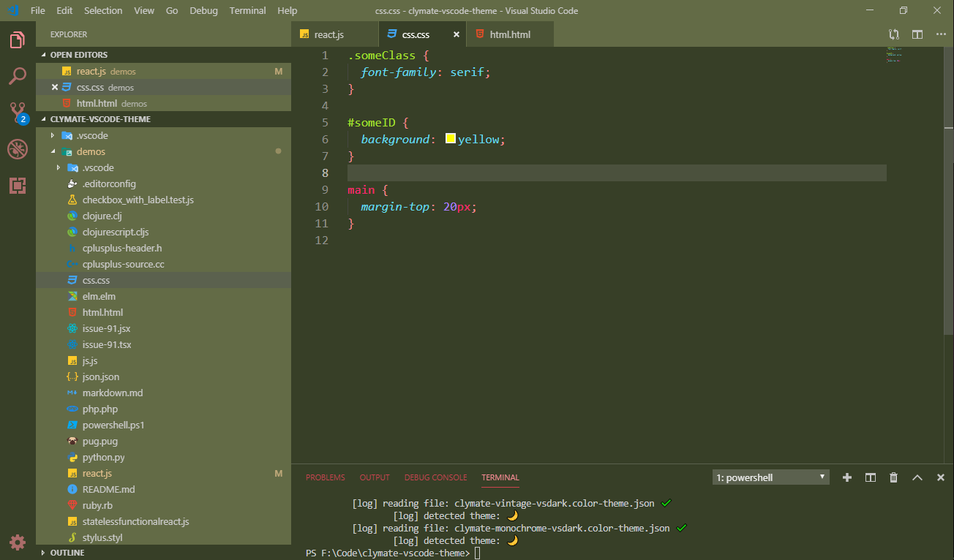The height and width of the screenshot is (560, 954).
Task: Kill terminal with trash icon
Action: tap(893, 477)
